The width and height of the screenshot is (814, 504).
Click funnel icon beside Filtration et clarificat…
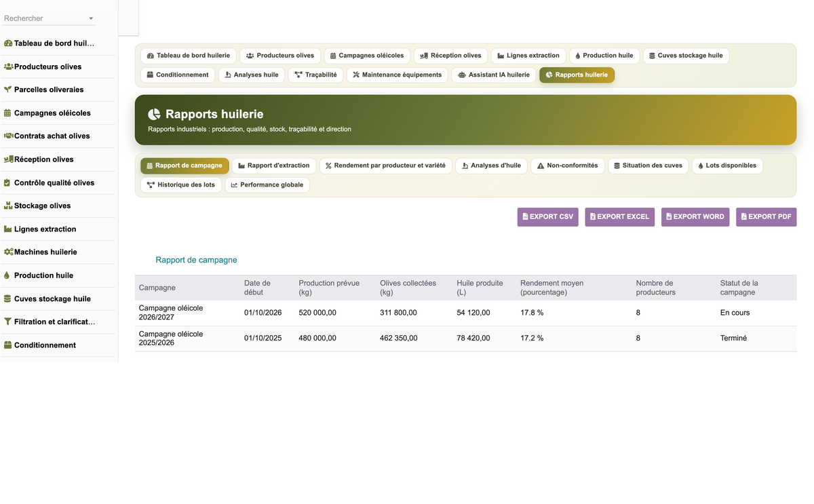click(8, 322)
